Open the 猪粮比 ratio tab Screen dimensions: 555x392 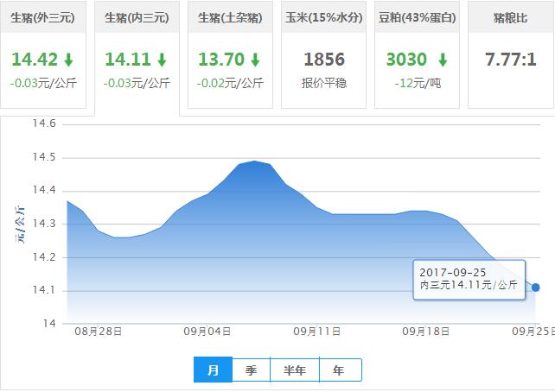[511, 18]
